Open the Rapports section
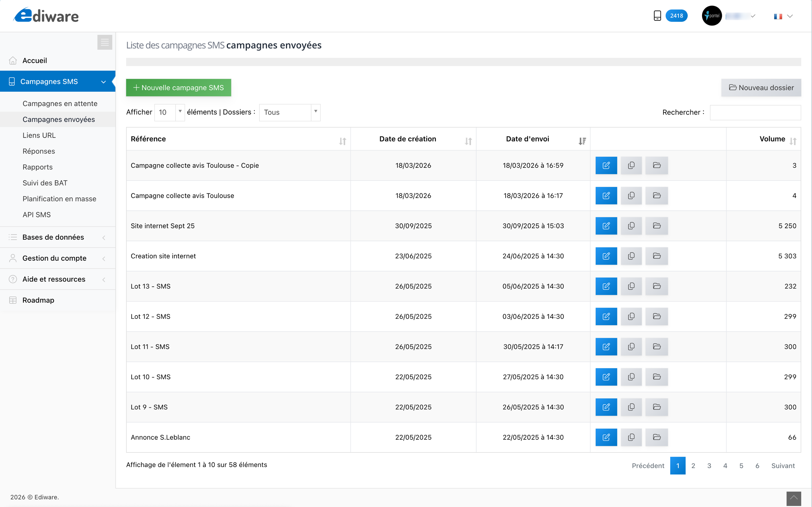Viewport: 812px width, 507px height. 38,167
